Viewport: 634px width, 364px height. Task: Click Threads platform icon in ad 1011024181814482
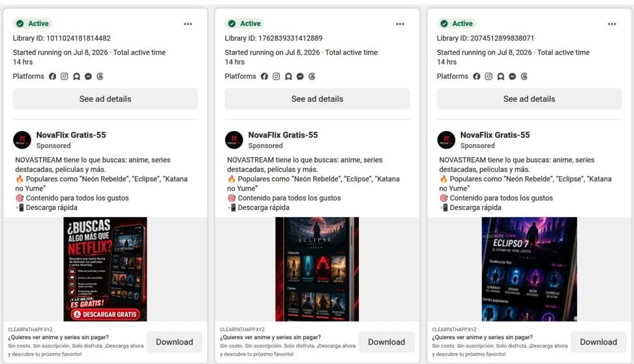[x=100, y=76]
